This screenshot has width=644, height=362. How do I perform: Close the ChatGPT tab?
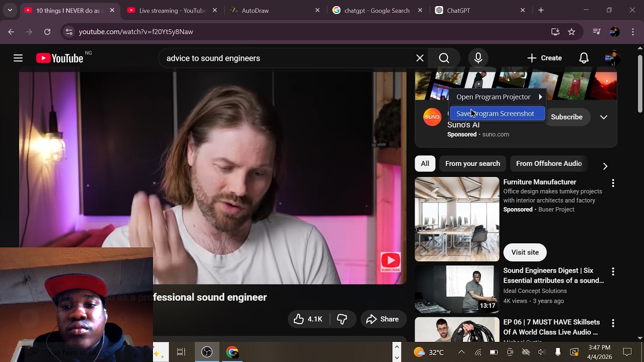point(523,10)
